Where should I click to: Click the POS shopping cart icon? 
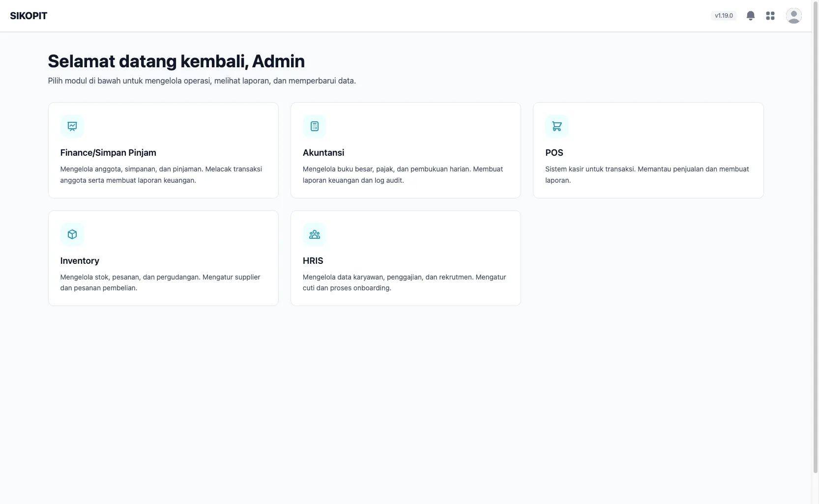pyautogui.click(x=557, y=126)
